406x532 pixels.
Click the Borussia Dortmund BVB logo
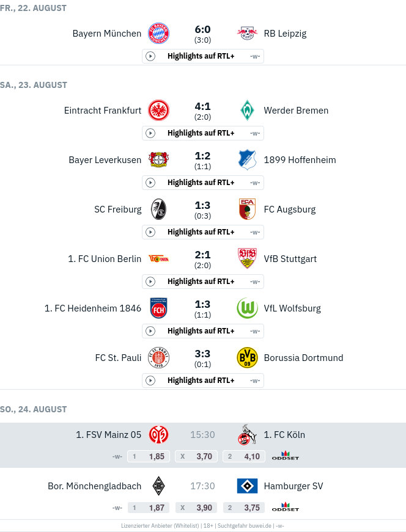247,358
